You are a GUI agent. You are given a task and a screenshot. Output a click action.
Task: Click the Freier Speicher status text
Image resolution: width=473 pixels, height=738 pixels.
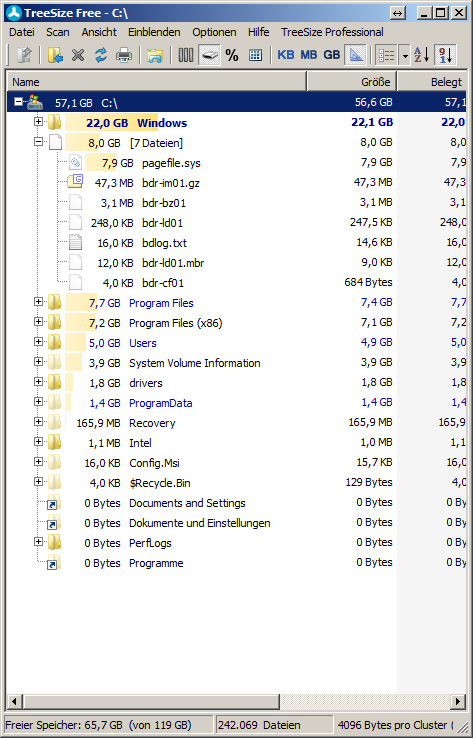pyautogui.click(x=98, y=725)
